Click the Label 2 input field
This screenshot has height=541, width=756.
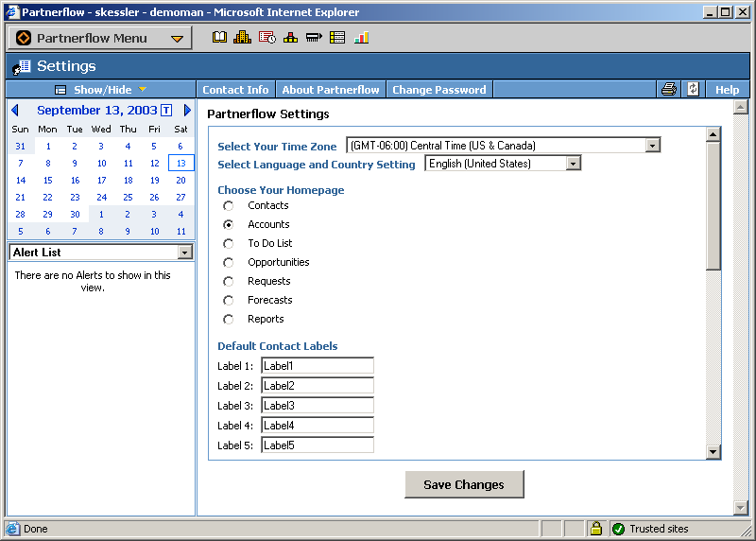[x=318, y=386]
